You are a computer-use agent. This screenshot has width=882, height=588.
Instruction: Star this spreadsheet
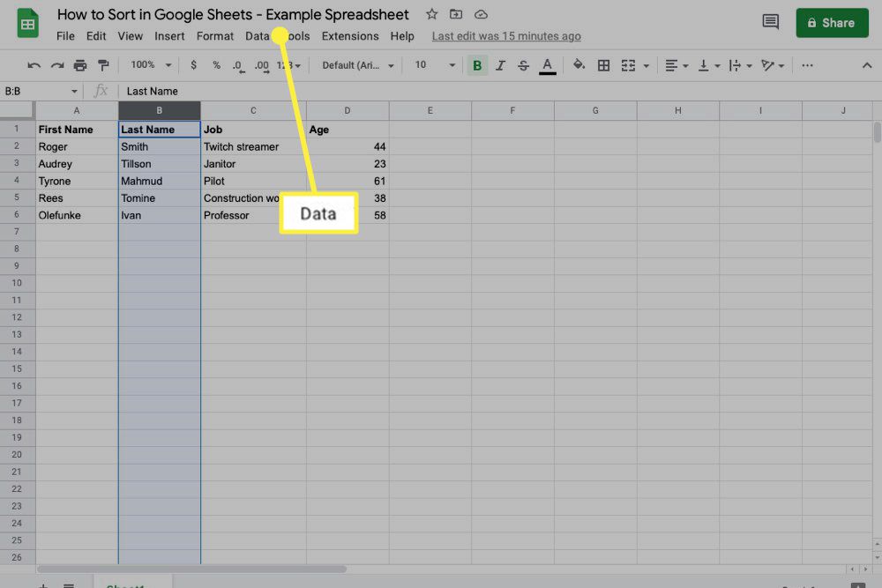(x=431, y=15)
